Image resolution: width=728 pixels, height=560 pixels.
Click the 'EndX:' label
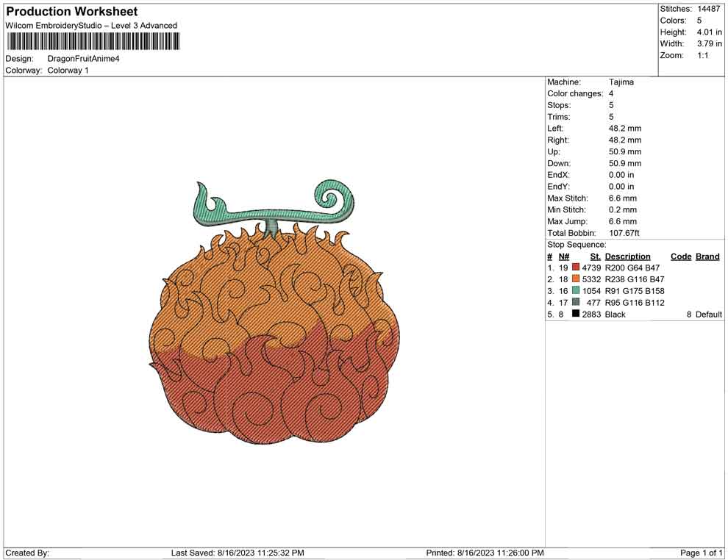coord(558,175)
